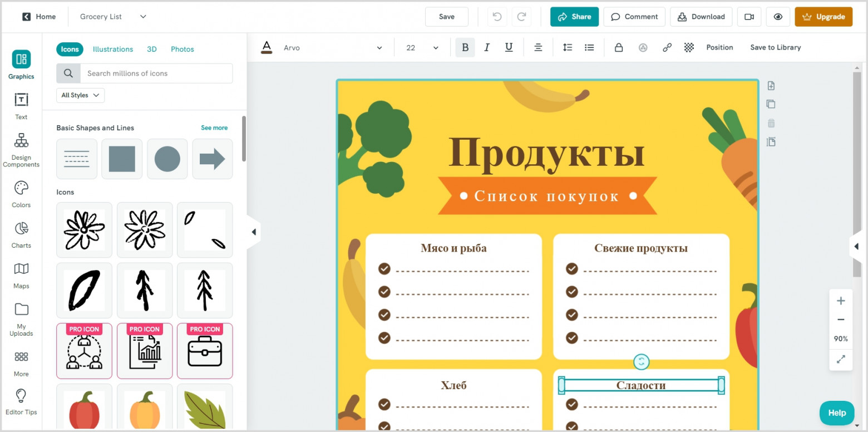Screen dimensions: 868x432
Task: Open the Text sidebar panel
Action: pyautogui.click(x=21, y=106)
